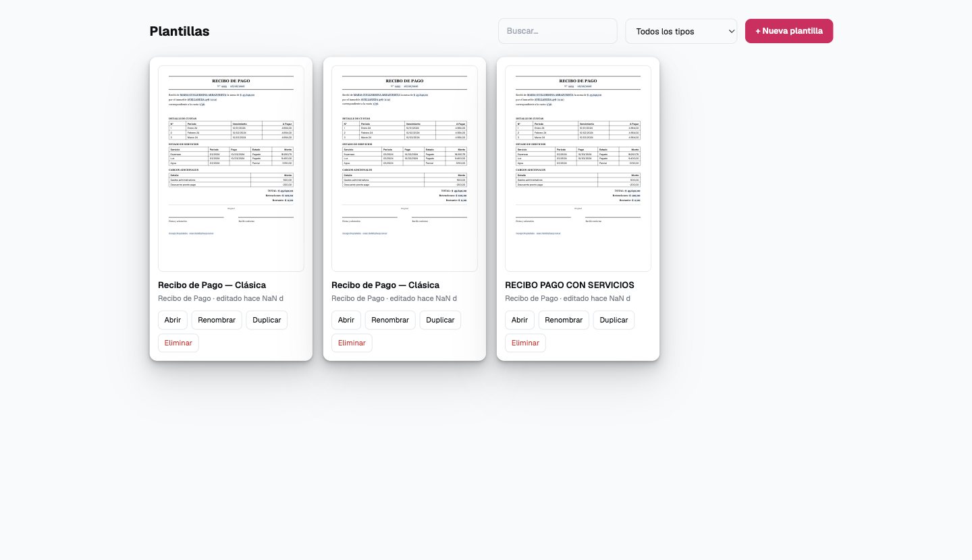The height and width of the screenshot is (560, 972).
Task: Click Duplicar on the second Clásica card
Action: [440, 320]
